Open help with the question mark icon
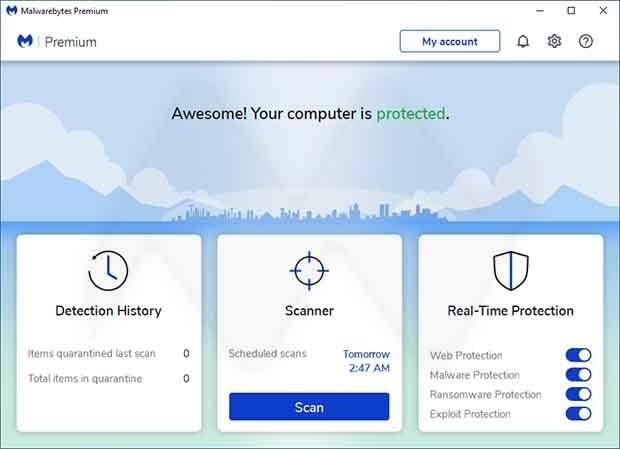Screen dimensions: 620x449 point(586,41)
